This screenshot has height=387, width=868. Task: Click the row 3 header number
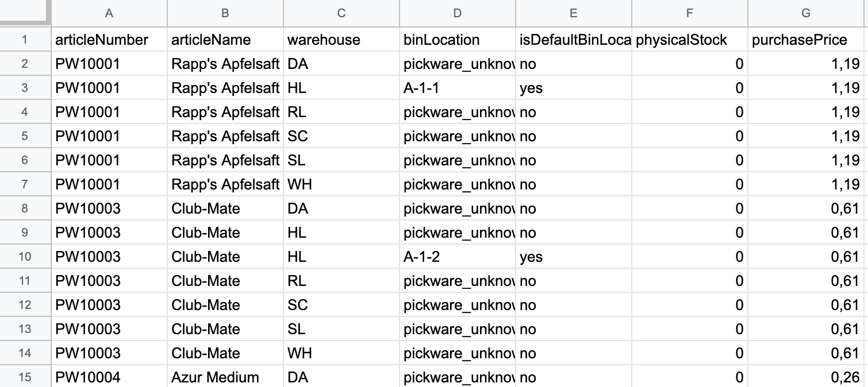[x=25, y=88]
